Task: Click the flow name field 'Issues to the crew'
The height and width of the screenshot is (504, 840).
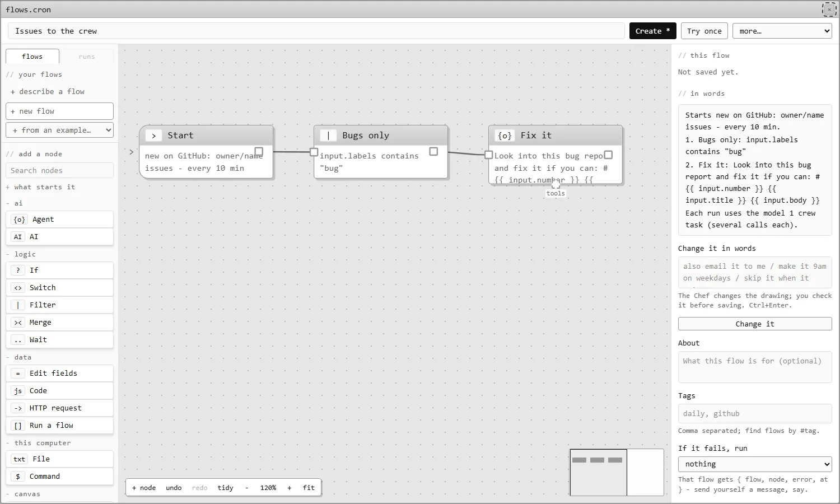Action: point(316,31)
